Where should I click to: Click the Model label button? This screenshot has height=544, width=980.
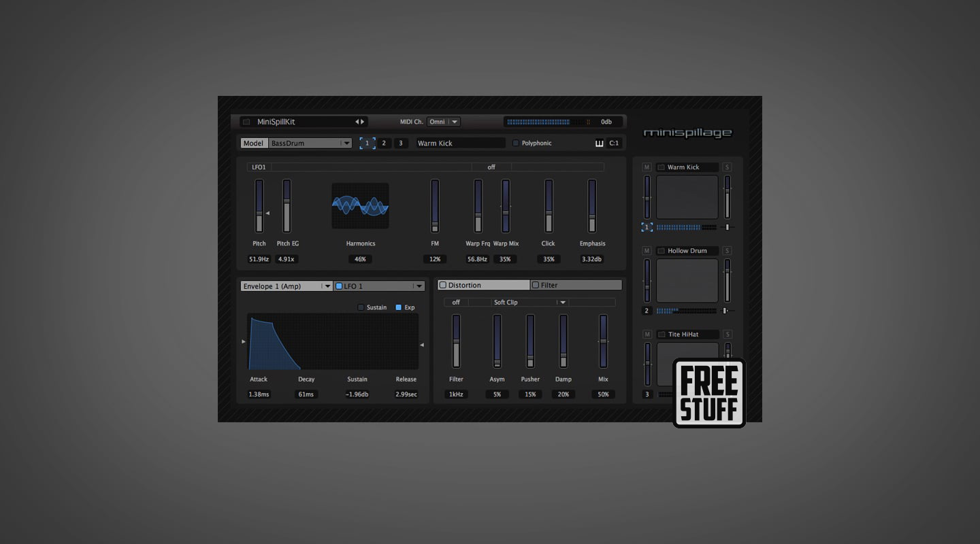(x=254, y=143)
